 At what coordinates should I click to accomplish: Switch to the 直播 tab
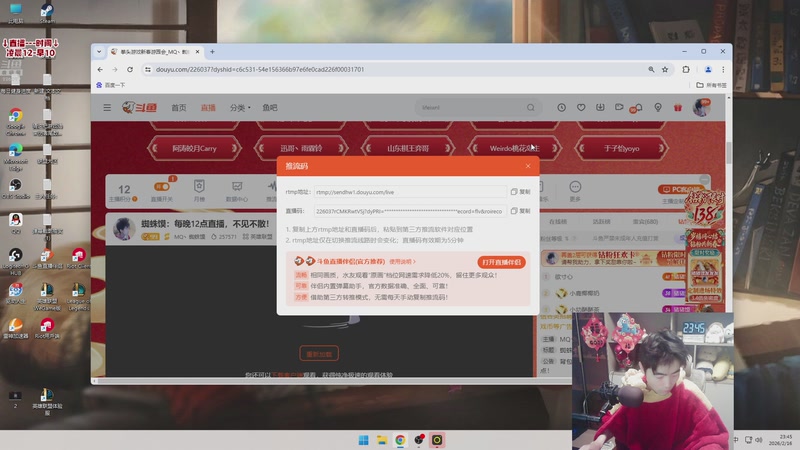(x=208, y=108)
